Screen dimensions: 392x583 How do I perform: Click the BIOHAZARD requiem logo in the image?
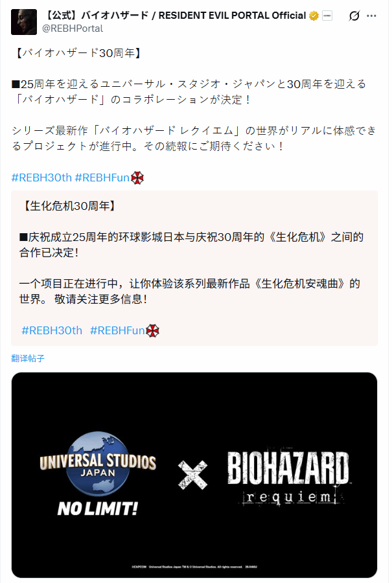(288, 478)
